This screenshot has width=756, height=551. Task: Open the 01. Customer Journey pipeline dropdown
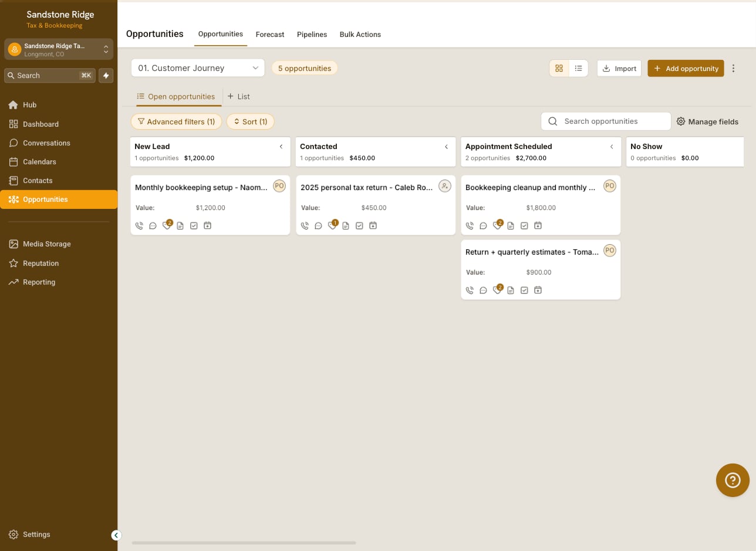pos(198,68)
